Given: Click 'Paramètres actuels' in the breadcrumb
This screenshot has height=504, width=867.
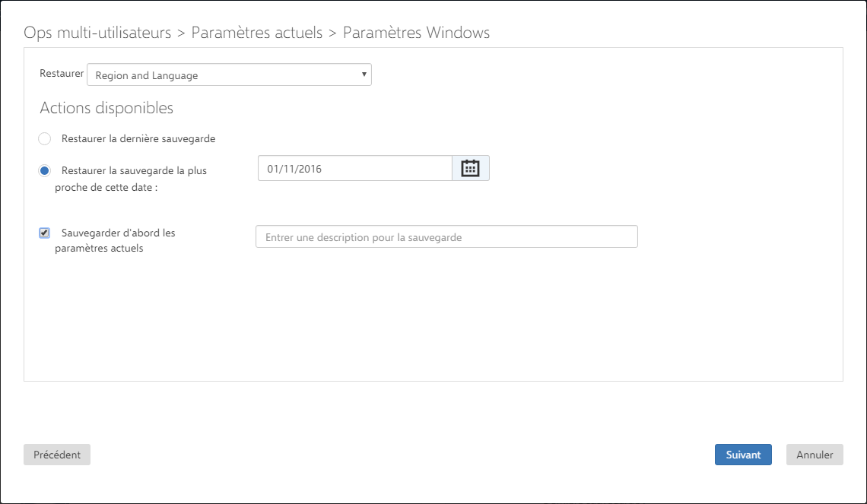Looking at the screenshot, I should (256, 33).
